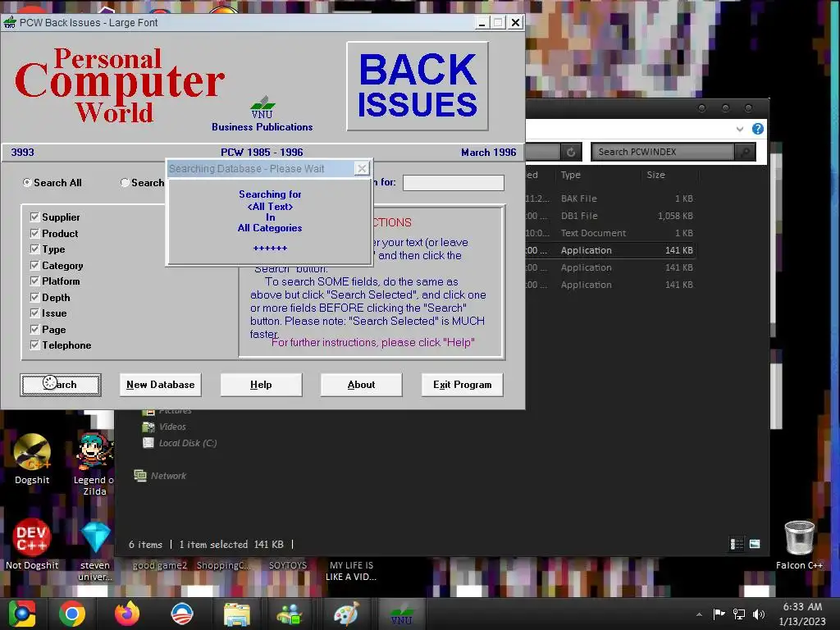Click the PCW app icon in title bar

tap(10, 22)
